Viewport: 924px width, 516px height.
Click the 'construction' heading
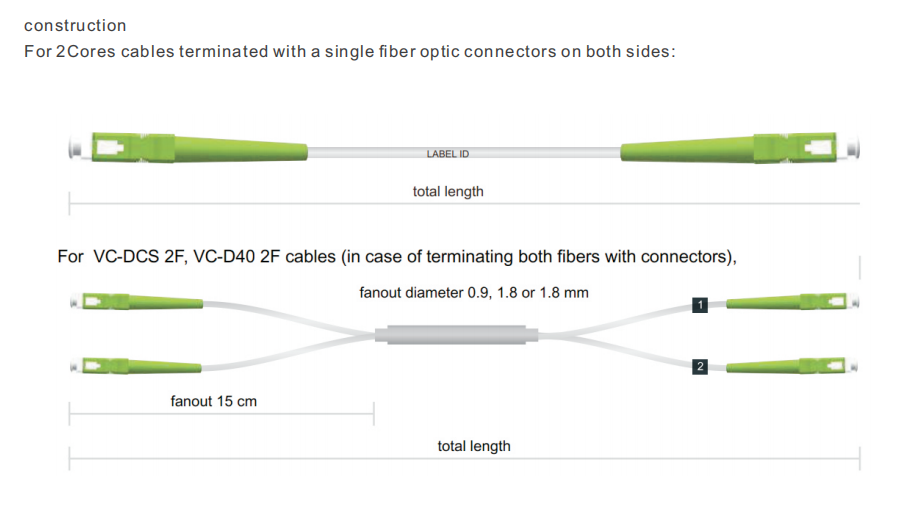(x=75, y=25)
